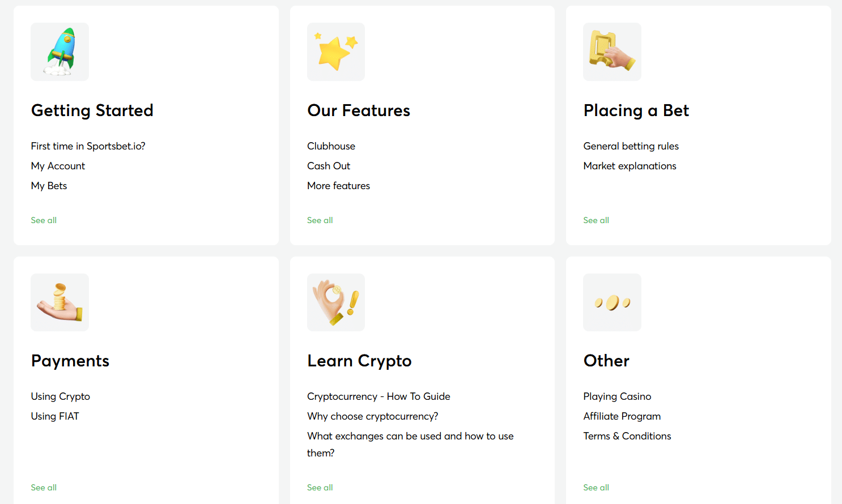Select 'Using Crypto' under Payments
The width and height of the screenshot is (842, 504).
coord(61,396)
